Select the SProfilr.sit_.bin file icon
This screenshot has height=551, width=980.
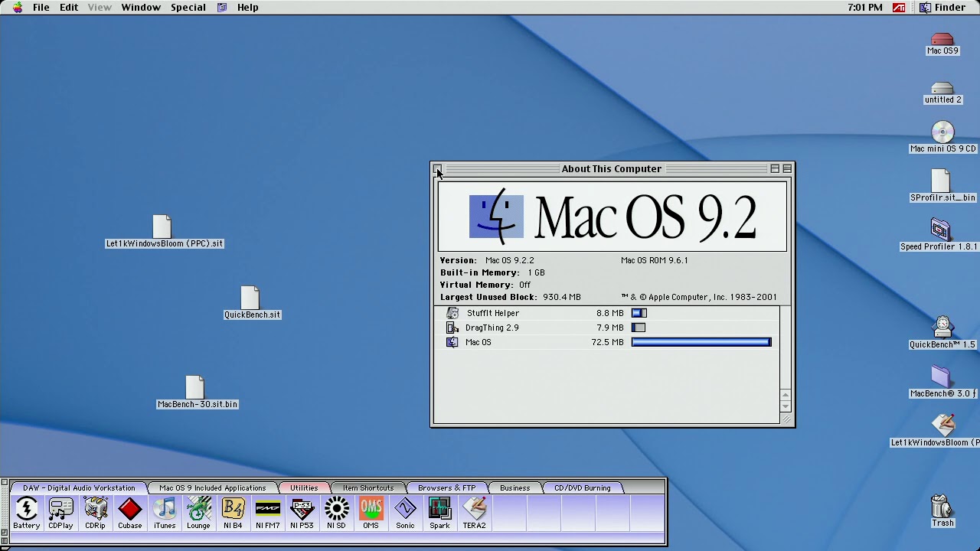[x=942, y=187]
